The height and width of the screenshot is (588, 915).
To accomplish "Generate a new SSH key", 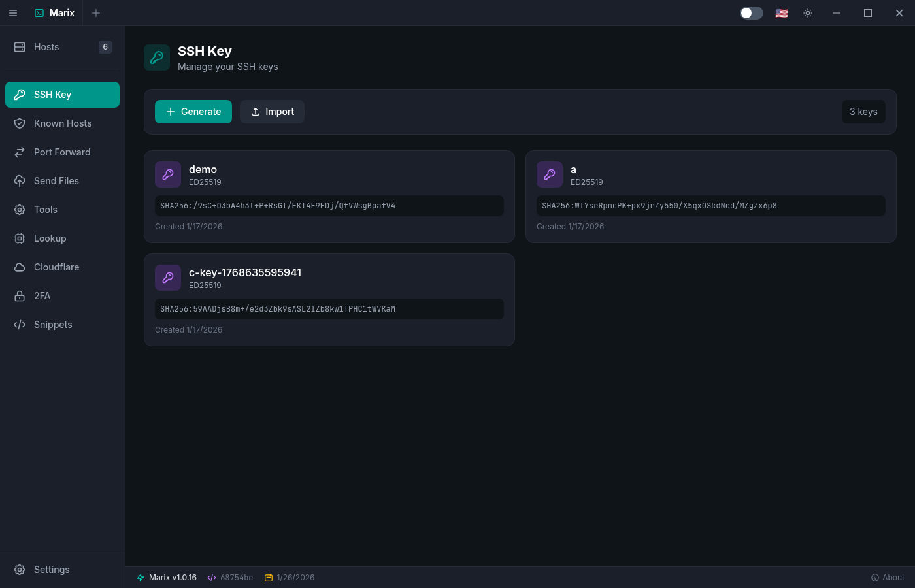I will (193, 112).
